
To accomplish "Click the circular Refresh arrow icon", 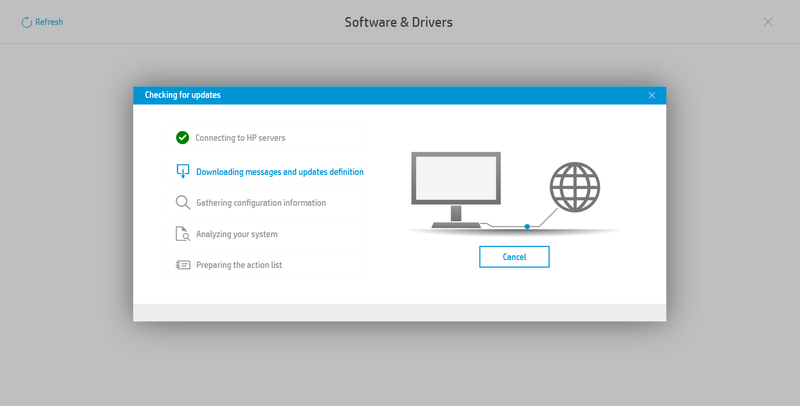I will (27, 22).
